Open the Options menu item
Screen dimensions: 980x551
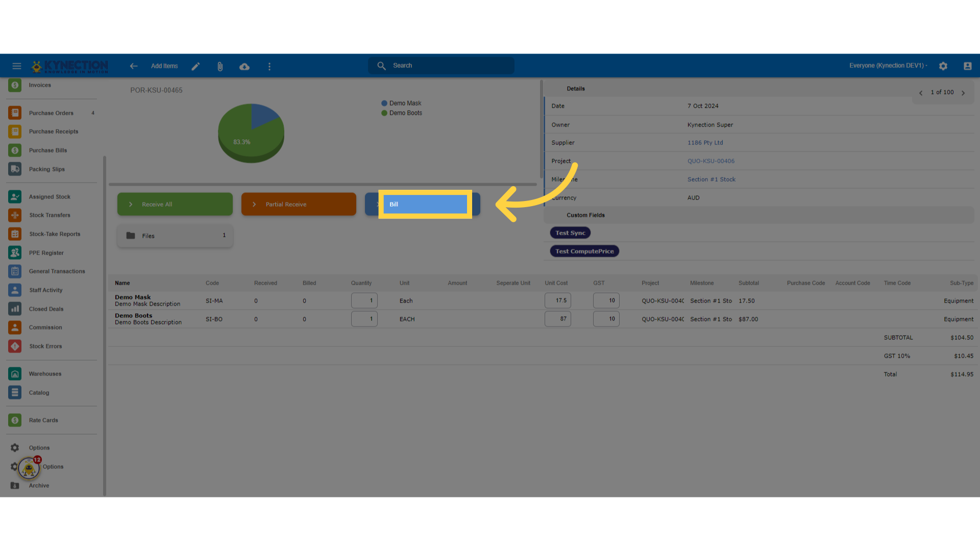[x=39, y=447]
